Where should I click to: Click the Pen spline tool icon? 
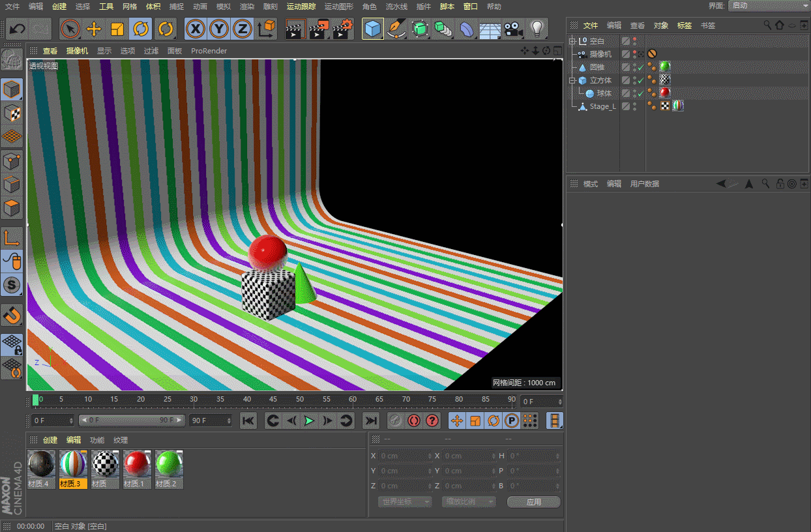click(x=396, y=29)
